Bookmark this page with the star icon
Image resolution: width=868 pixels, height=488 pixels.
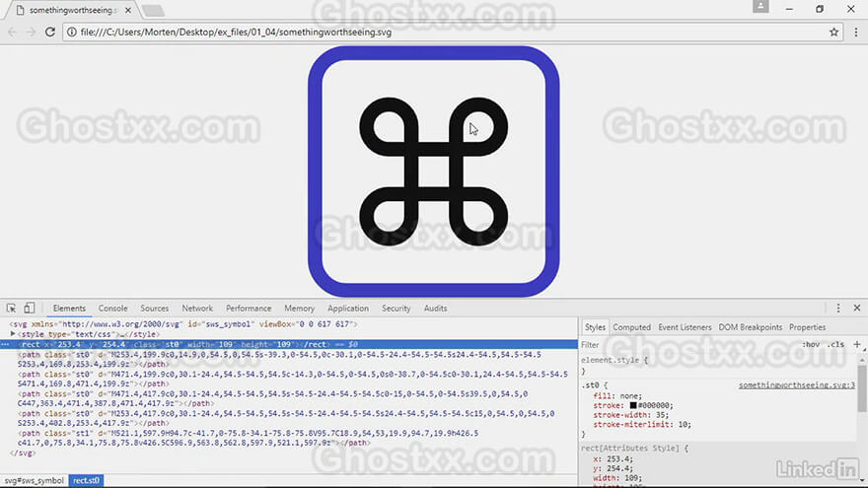(833, 33)
